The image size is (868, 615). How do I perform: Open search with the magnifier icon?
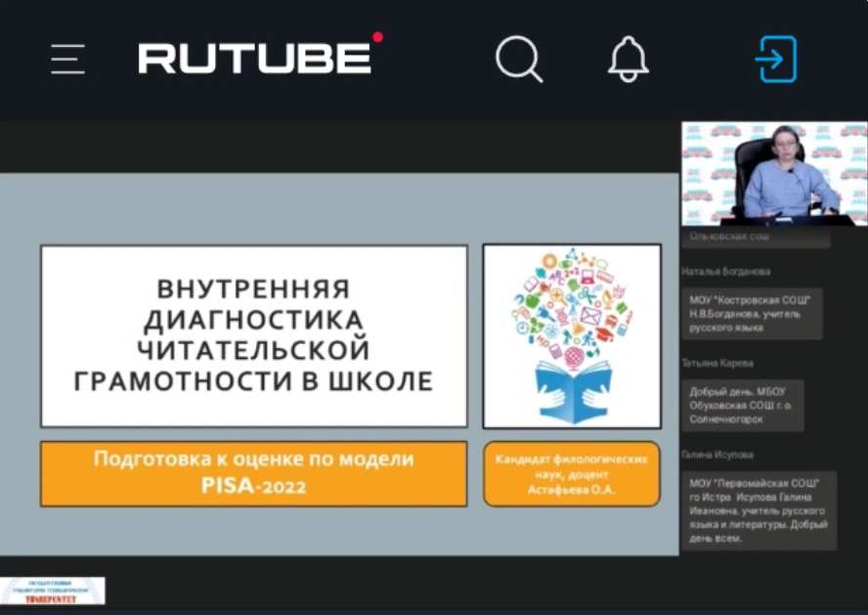(518, 60)
